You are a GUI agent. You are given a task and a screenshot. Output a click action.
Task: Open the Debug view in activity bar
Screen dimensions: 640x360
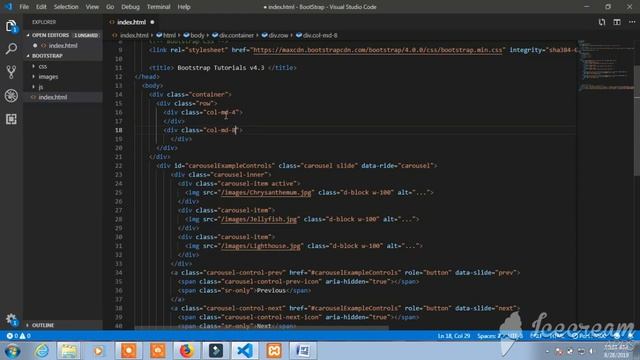pos(11,96)
